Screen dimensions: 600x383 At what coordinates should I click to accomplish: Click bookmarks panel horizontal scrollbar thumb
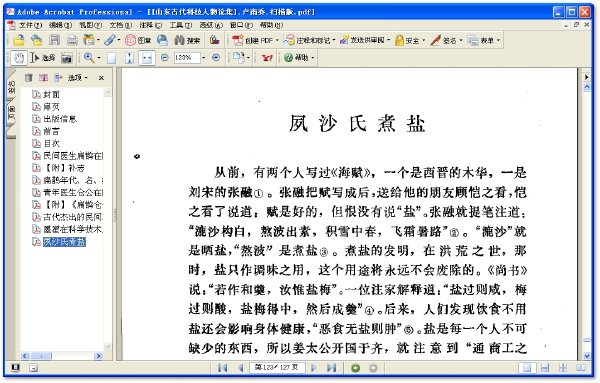pyautogui.click(x=41, y=356)
